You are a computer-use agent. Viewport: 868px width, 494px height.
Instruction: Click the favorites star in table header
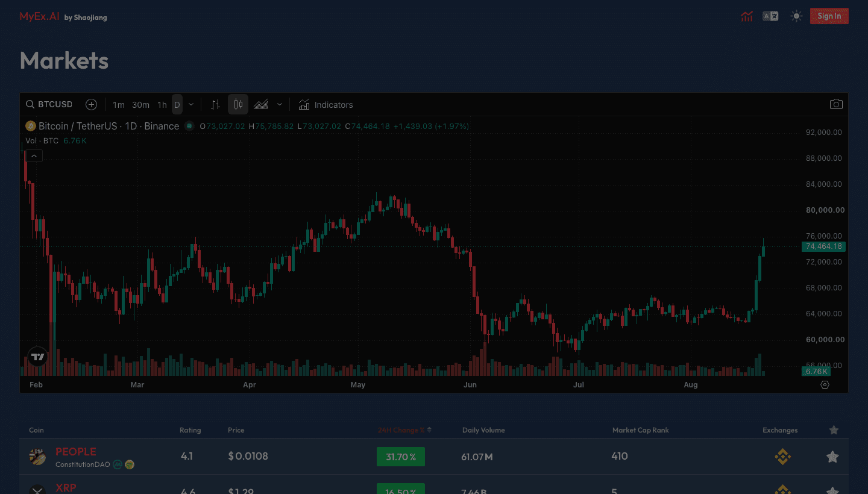(x=834, y=430)
